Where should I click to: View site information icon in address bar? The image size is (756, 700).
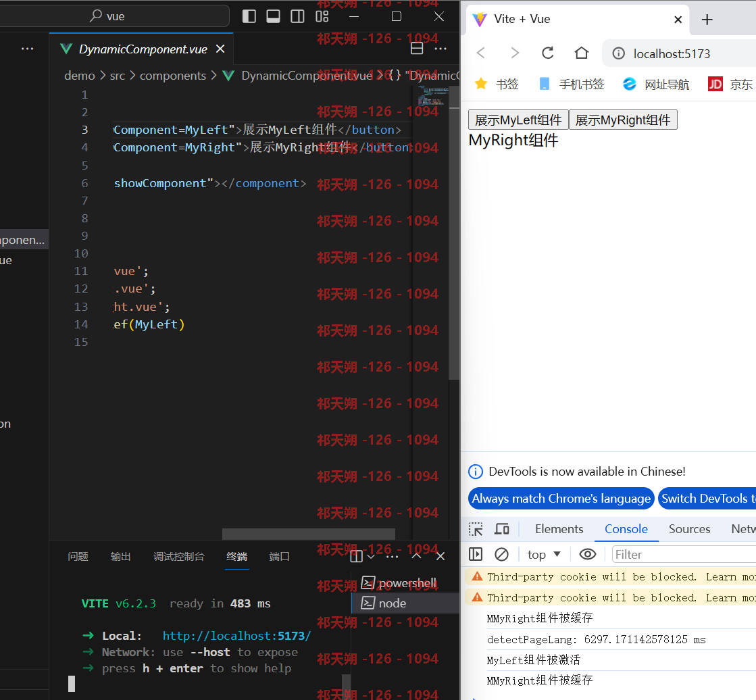[x=619, y=53]
